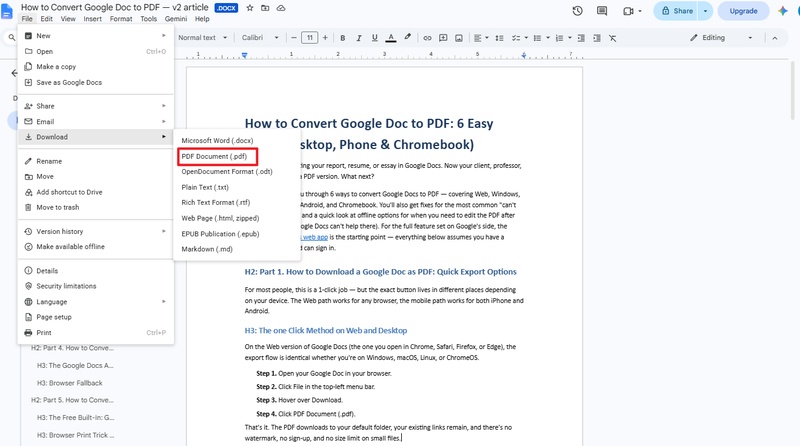Open the Normal text style dropdown
This screenshot has height=446, width=800.
[x=202, y=38]
